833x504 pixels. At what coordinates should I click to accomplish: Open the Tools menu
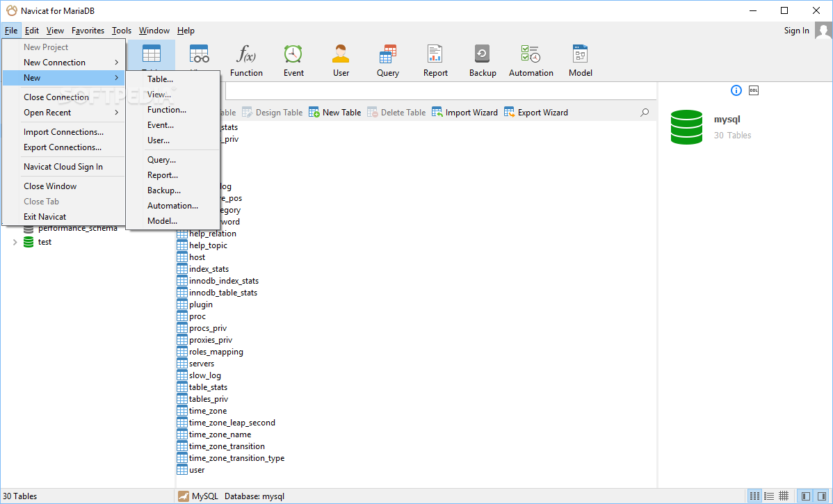[122, 31]
